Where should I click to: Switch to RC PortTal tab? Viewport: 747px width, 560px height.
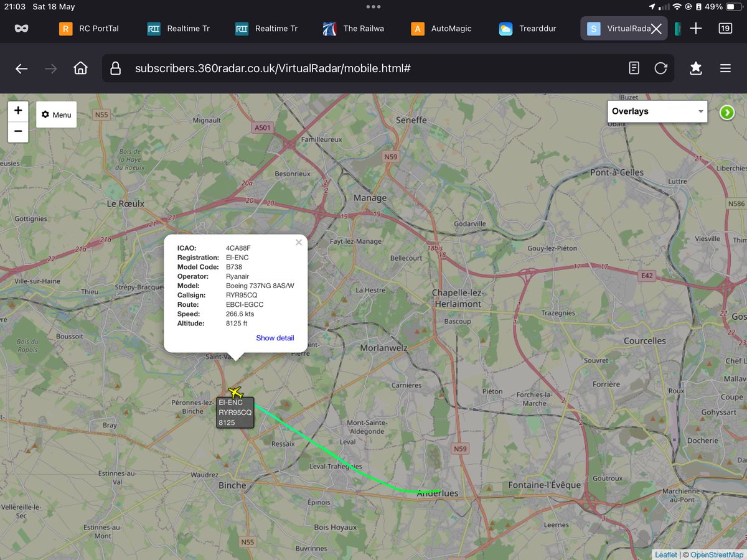89,29
